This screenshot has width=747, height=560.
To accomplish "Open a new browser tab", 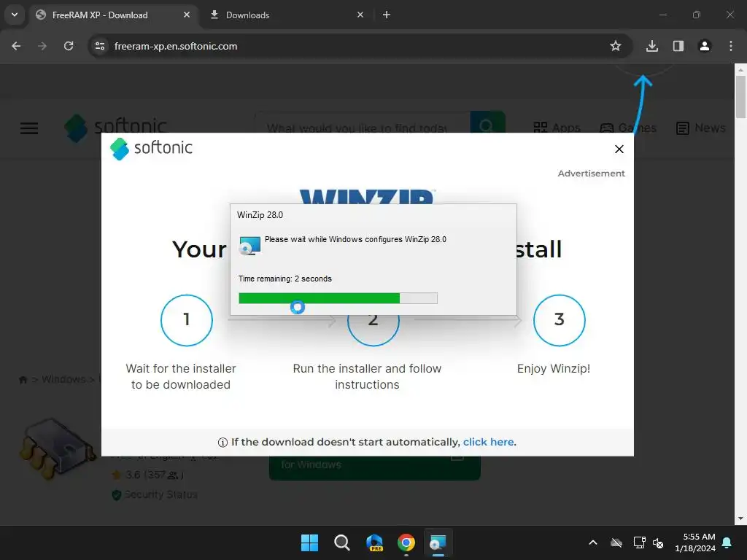I will 387,15.
